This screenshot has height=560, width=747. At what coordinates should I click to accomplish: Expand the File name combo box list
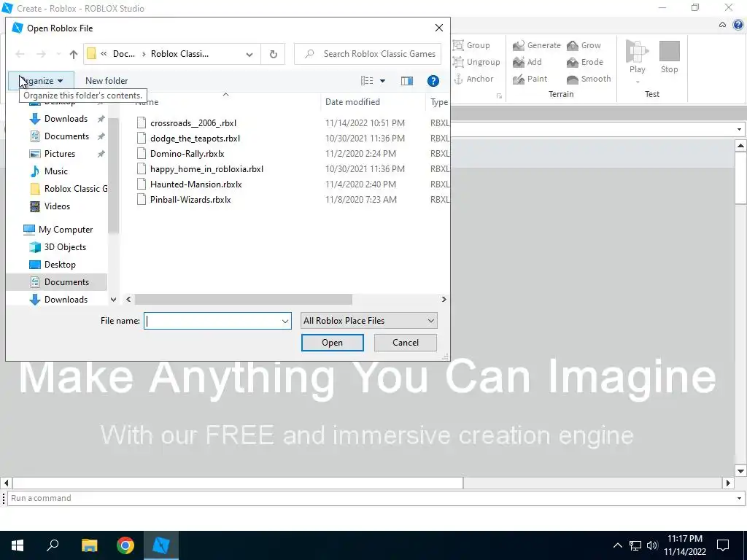tap(285, 321)
